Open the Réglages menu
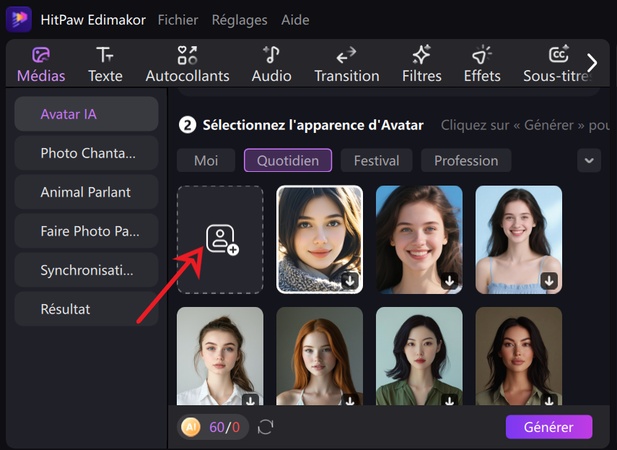The image size is (617, 450). (238, 20)
